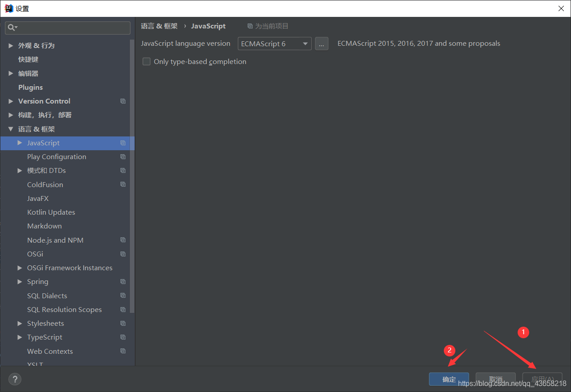Click the search magnifier icon in the search box
571x392 pixels.
(x=12, y=28)
